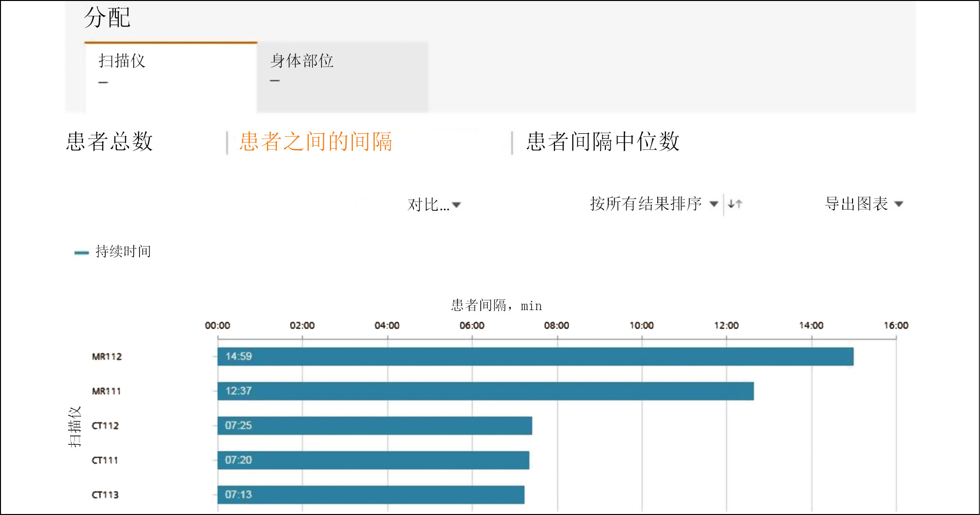Open the 导出图表 export dropdown
Image resolution: width=980 pixels, height=515 pixels.
[863, 204]
